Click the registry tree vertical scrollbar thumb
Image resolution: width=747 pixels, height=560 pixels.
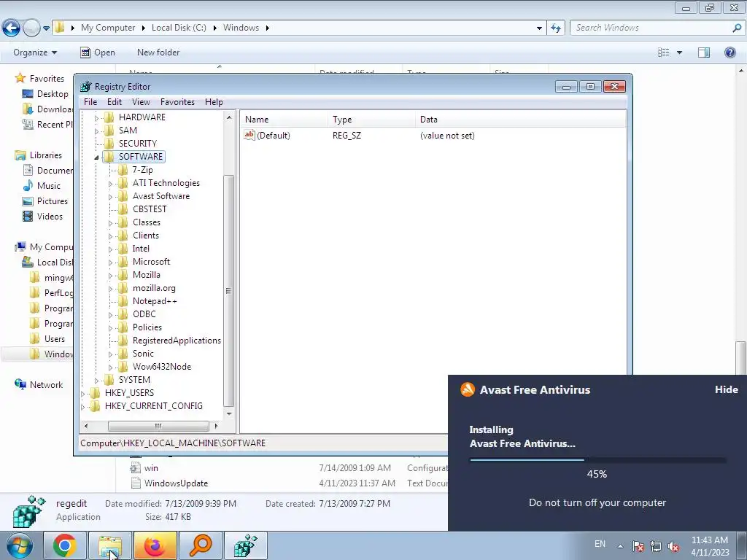(x=228, y=291)
